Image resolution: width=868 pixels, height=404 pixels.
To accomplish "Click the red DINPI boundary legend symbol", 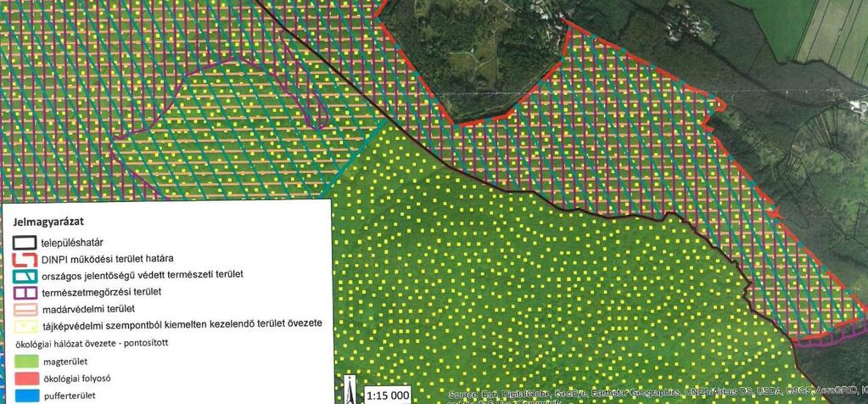I will click(x=25, y=258).
